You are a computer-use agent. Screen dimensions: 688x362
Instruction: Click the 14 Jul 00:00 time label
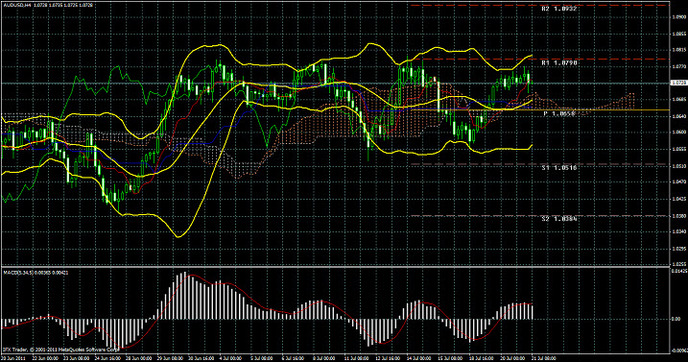[x=418, y=358]
